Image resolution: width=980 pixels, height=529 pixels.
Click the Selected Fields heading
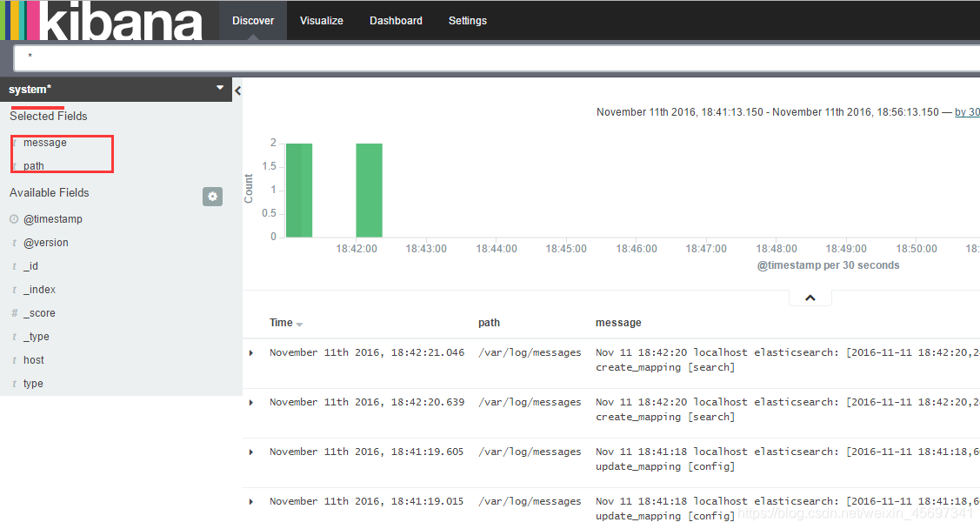point(48,117)
